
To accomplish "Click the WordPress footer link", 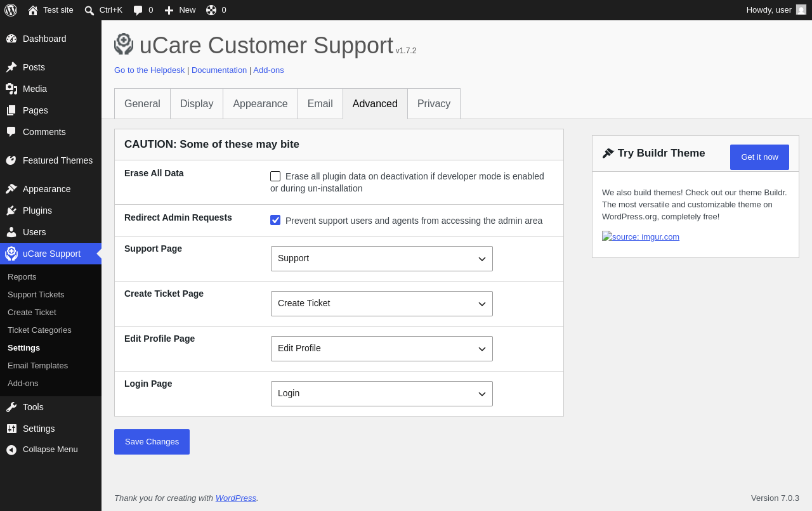I will (236, 498).
